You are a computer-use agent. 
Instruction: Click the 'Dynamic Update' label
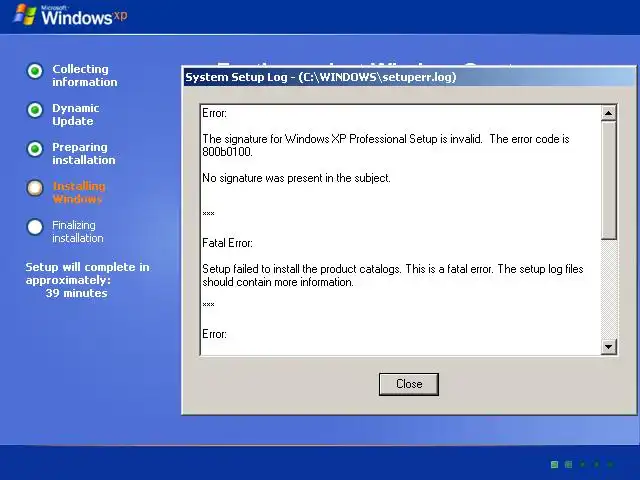tap(76, 115)
